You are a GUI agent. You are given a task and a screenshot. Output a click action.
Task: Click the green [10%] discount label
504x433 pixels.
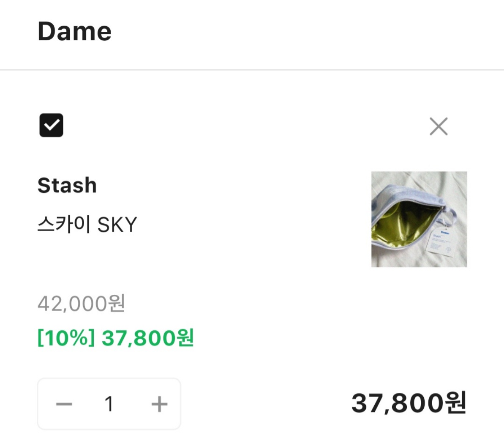tap(66, 338)
